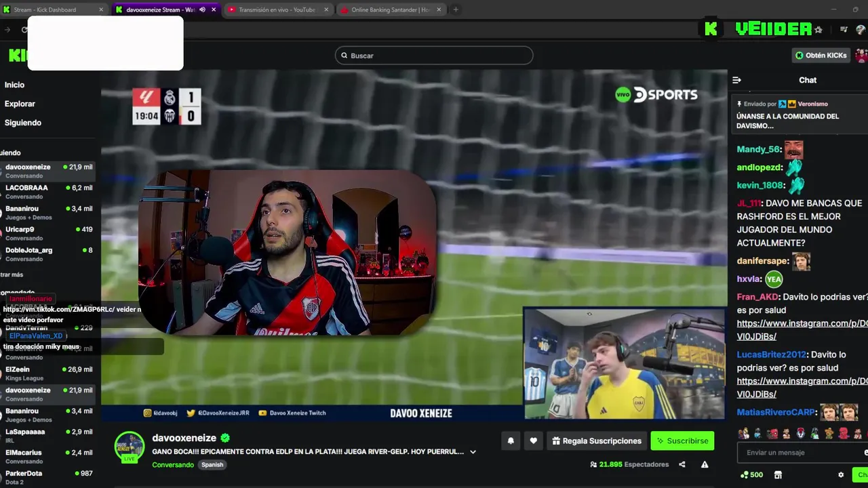Click the viewers count icon

coord(593,464)
